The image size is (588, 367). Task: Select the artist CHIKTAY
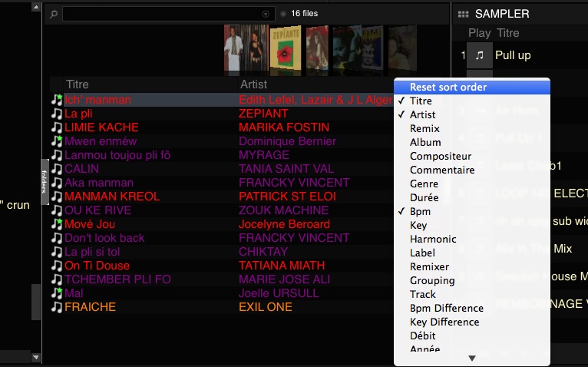[x=263, y=252]
